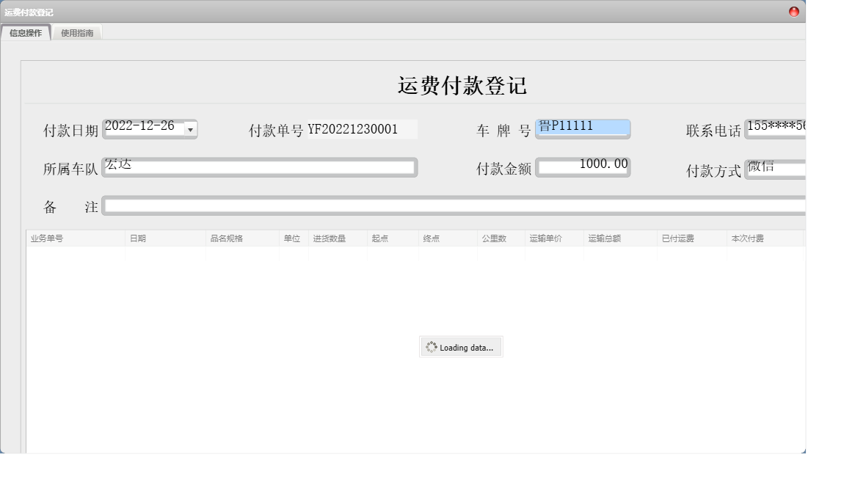This screenshot has height=504, width=866.
Task: Open the 付款日期 date dropdown
Action: (191, 128)
